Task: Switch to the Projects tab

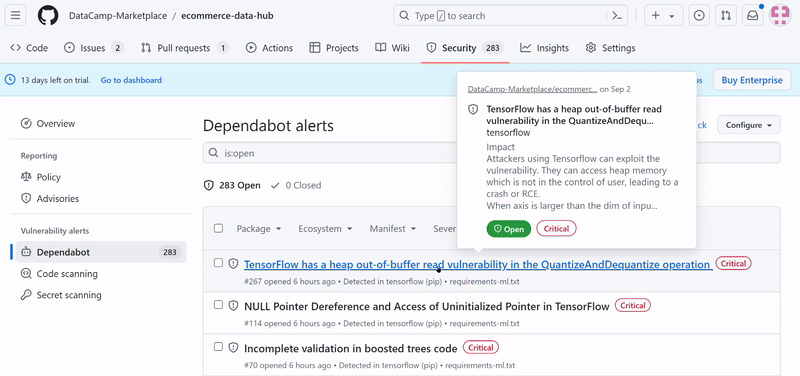Action: [x=334, y=48]
